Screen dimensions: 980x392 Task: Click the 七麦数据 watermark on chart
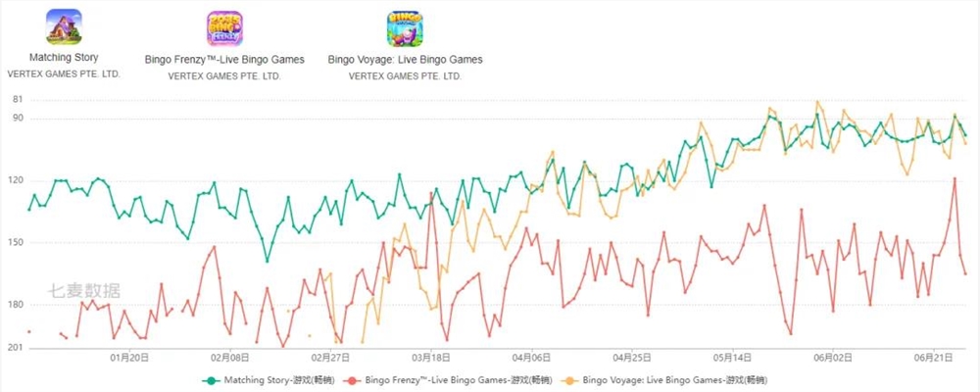85,291
